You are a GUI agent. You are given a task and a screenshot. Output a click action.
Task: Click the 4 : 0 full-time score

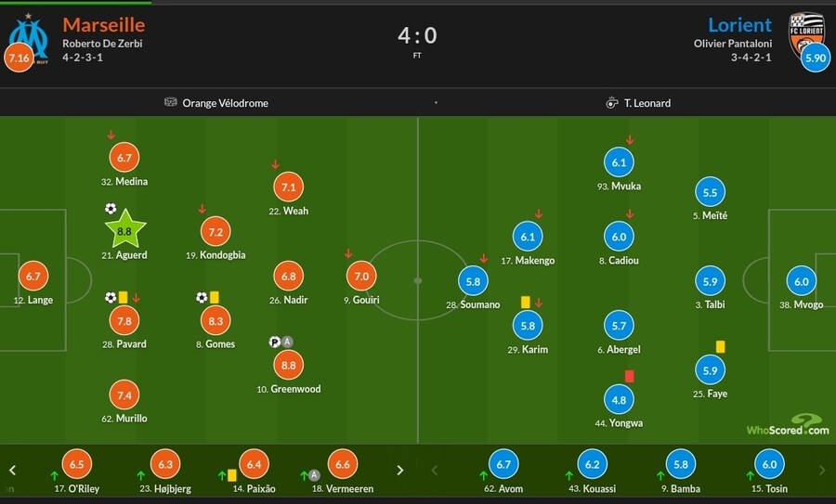(417, 35)
